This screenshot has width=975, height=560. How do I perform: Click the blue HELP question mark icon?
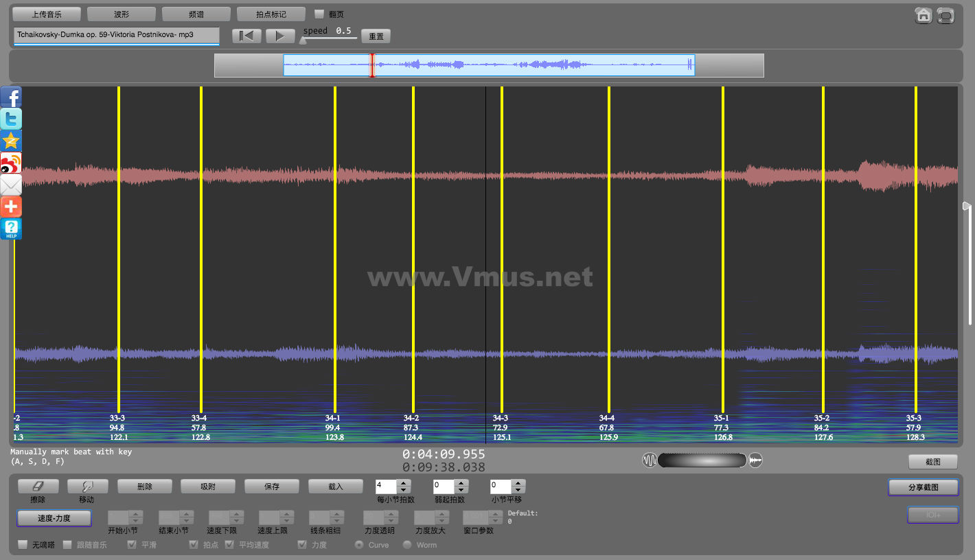click(x=11, y=229)
